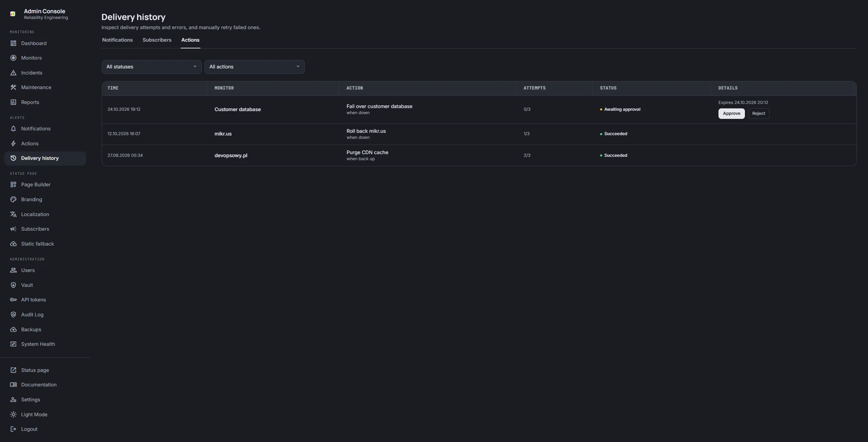Image resolution: width=868 pixels, height=442 pixels.
Task: Click the Roll back mikr.us action
Action: pyautogui.click(x=366, y=131)
